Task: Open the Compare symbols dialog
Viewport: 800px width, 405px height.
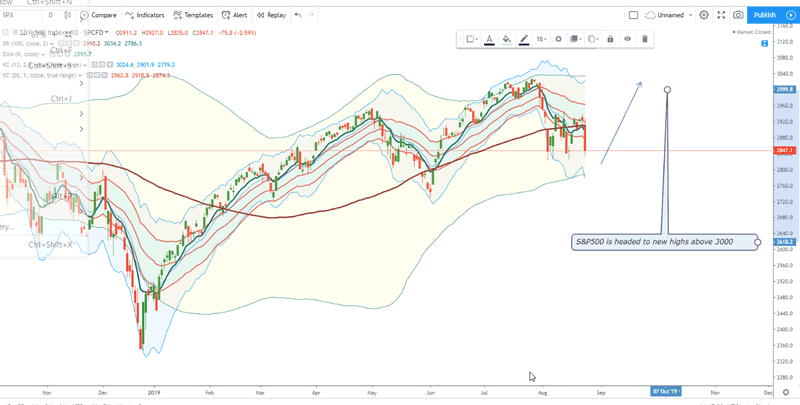Action: point(98,15)
